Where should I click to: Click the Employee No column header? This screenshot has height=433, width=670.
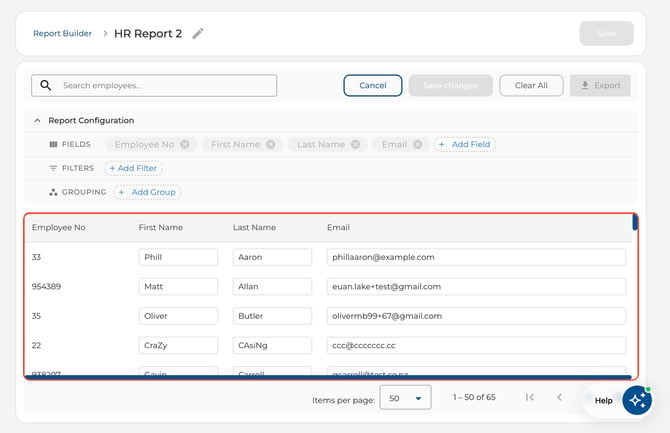click(x=59, y=228)
